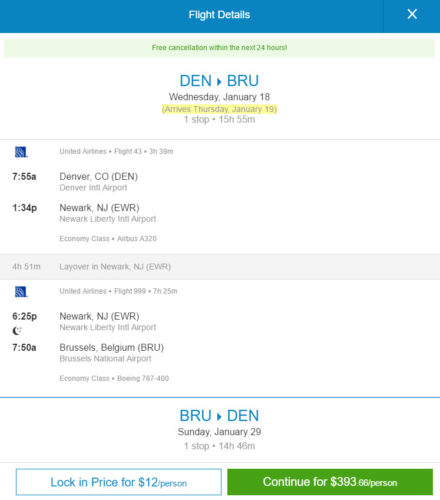Viewport: 440px width, 500px height.
Task: Click Lock in Price for $12 button
Action: coord(119,482)
